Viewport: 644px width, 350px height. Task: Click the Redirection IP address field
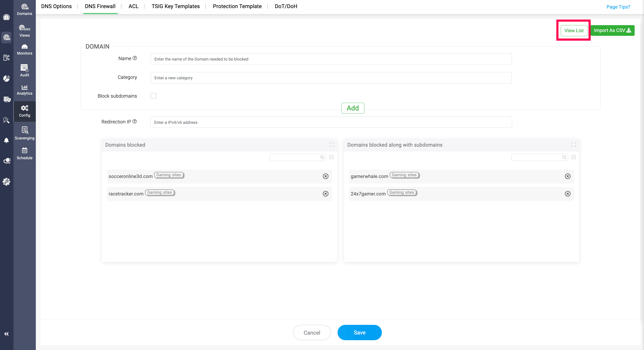tap(331, 122)
